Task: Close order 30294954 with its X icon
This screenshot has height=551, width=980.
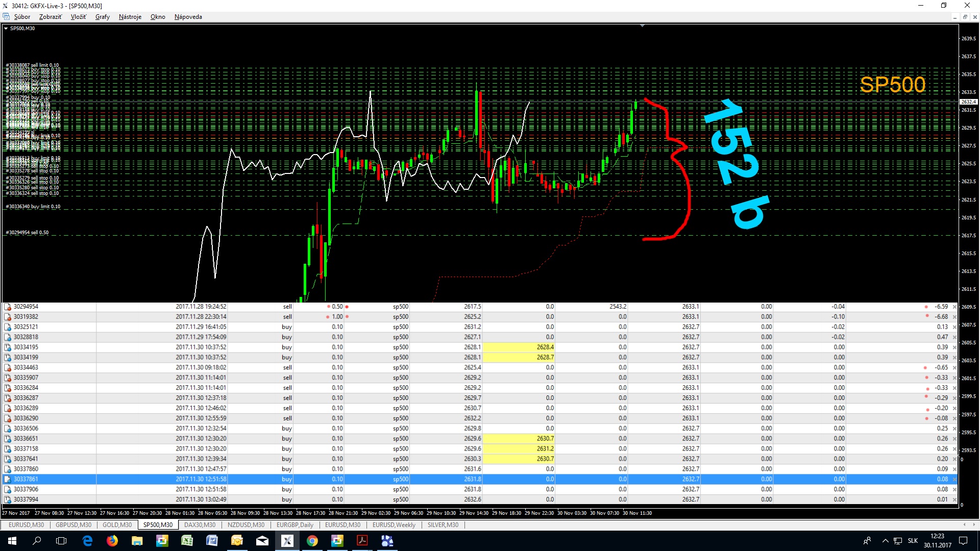Action: pos(954,307)
